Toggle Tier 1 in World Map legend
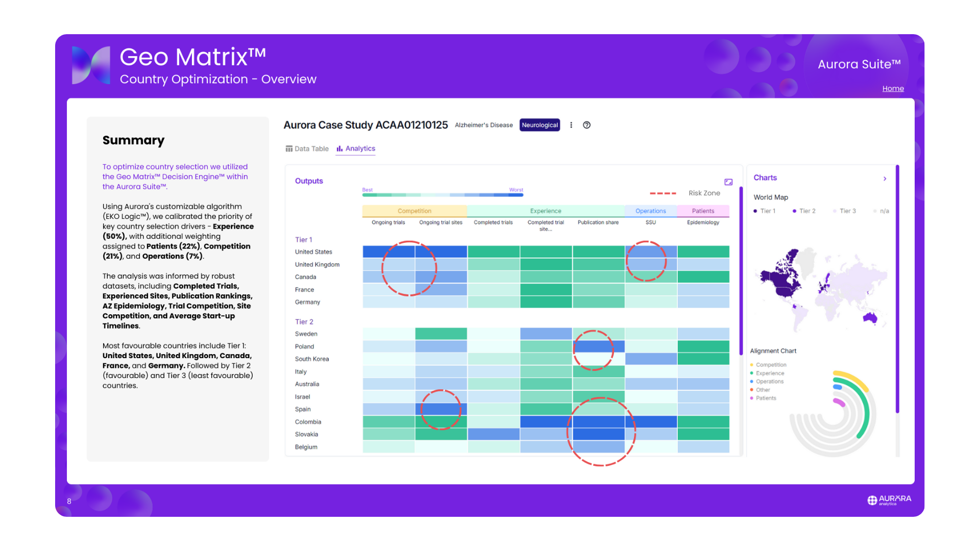Screen dimensions: 980x551 [x=765, y=211]
